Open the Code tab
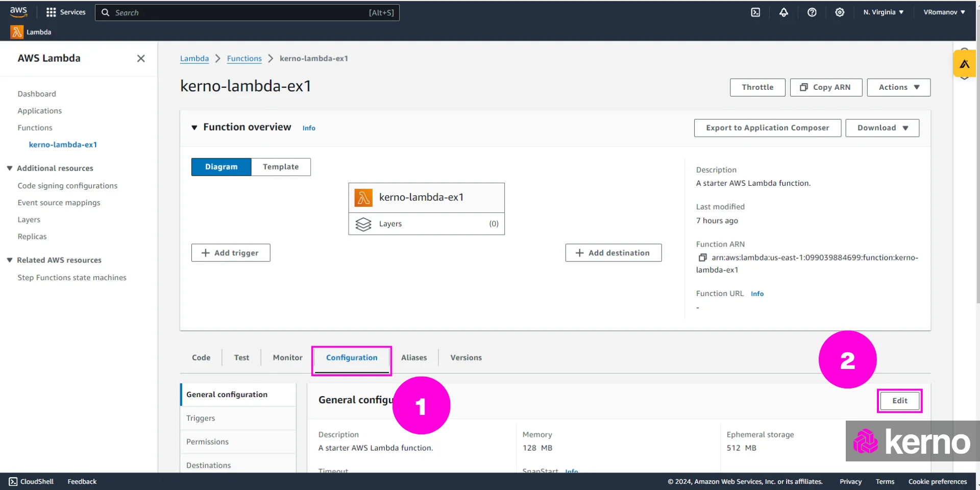The height and width of the screenshot is (490, 980). coord(201,358)
